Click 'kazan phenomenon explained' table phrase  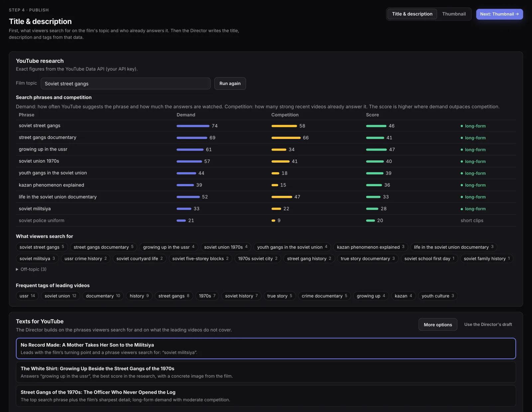pyautogui.click(x=52, y=185)
